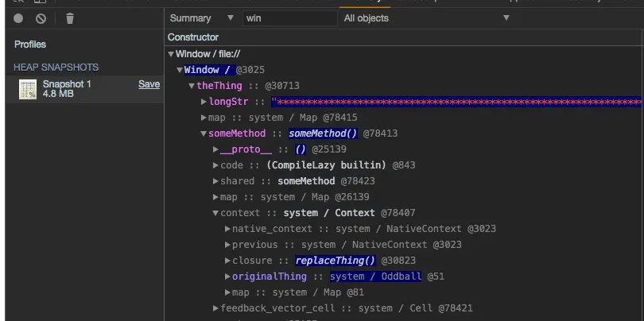Expand the native_context @3023 row
This screenshot has width=644, height=321.
pyautogui.click(x=227, y=229)
